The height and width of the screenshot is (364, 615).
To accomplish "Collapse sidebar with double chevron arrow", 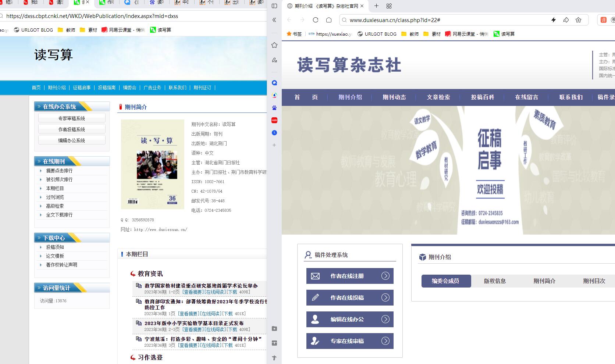I will point(274,20).
